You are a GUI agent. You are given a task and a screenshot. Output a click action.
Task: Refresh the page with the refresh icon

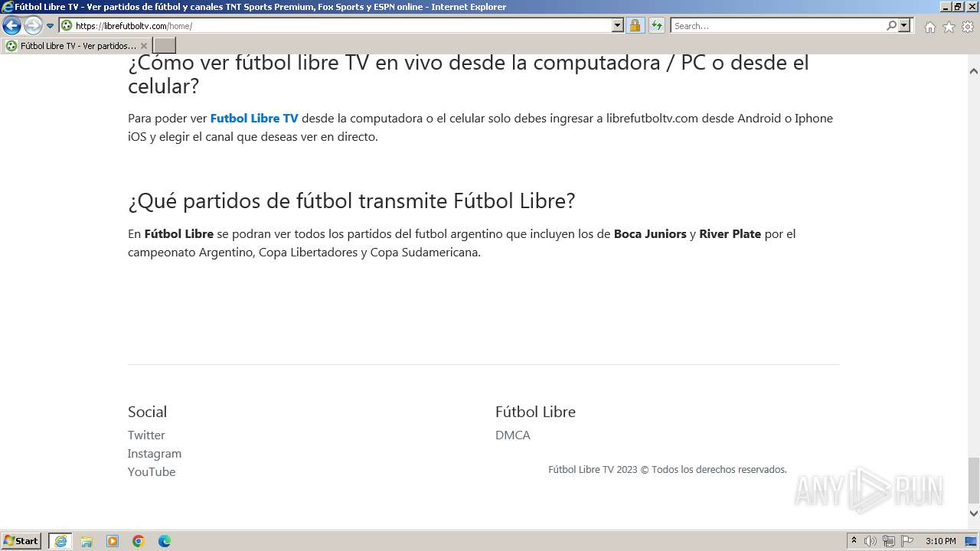tap(657, 26)
